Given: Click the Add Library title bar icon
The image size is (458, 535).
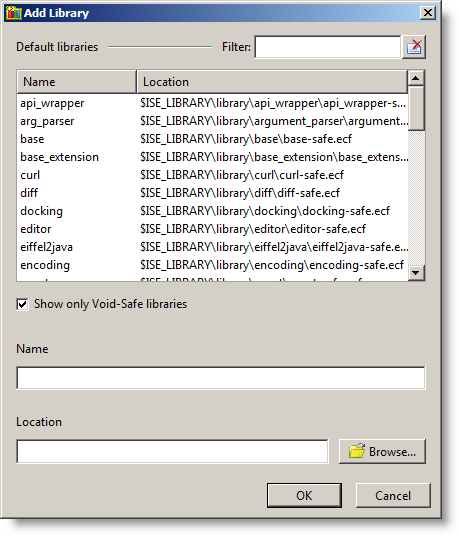Looking at the screenshot, I should click(14, 13).
